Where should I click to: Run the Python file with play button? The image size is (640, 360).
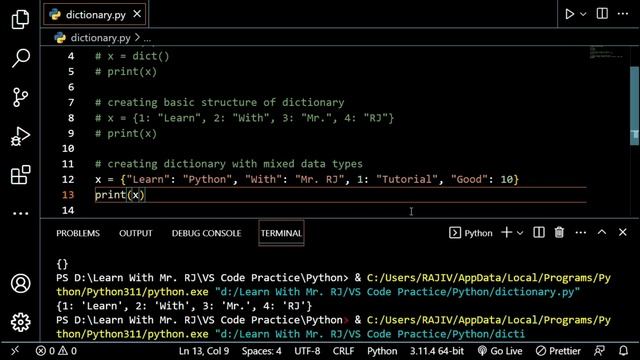(569, 14)
